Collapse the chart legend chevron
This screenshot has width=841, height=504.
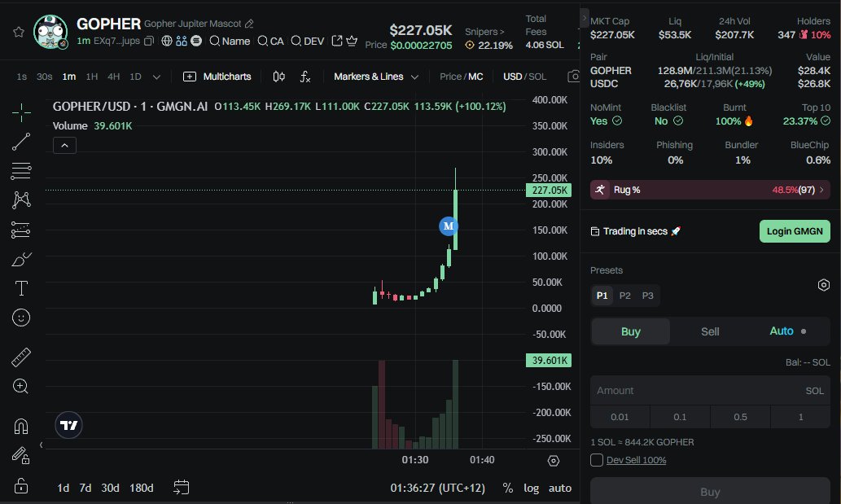(x=64, y=145)
